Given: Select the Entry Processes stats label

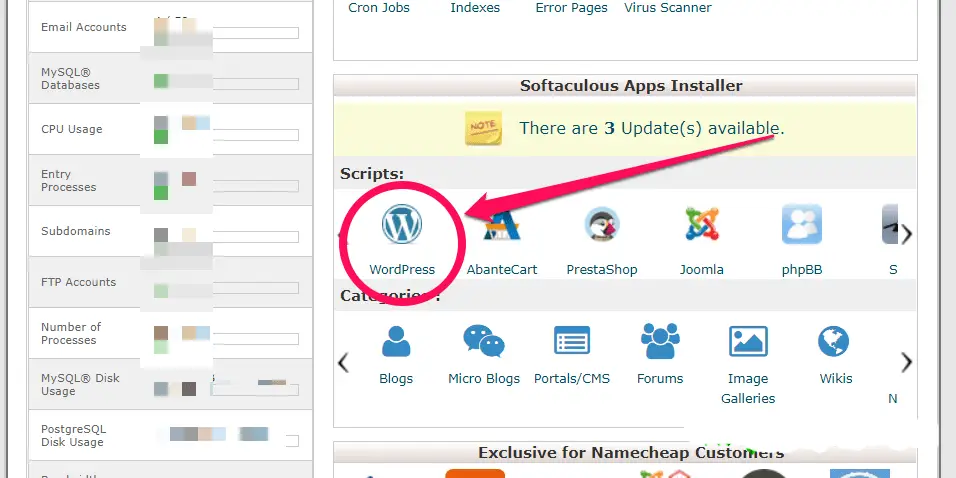Looking at the screenshot, I should coord(68,180).
